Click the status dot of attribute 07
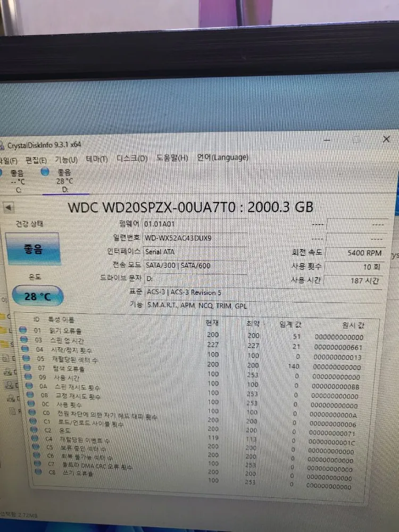Viewport: 399px width, 532px height. tap(28, 367)
